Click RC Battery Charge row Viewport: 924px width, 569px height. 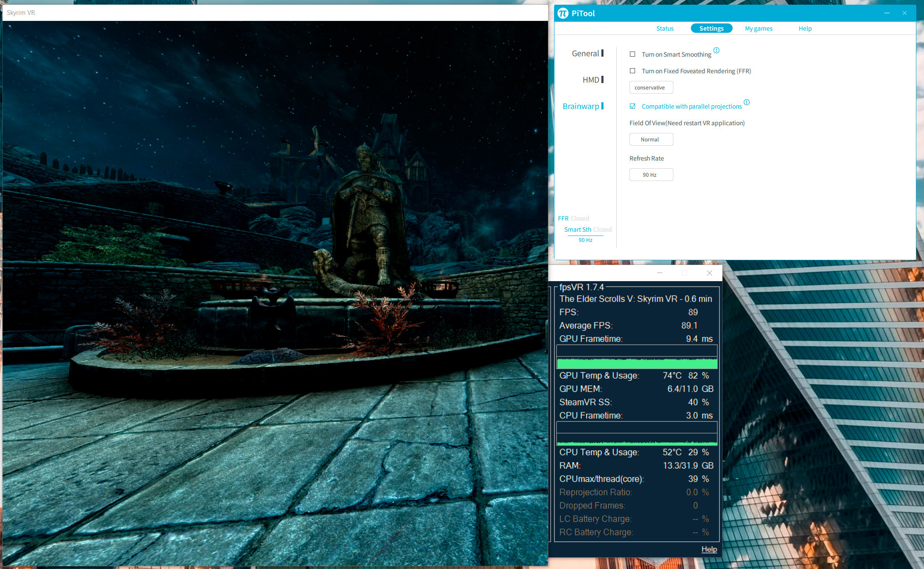tap(636, 532)
